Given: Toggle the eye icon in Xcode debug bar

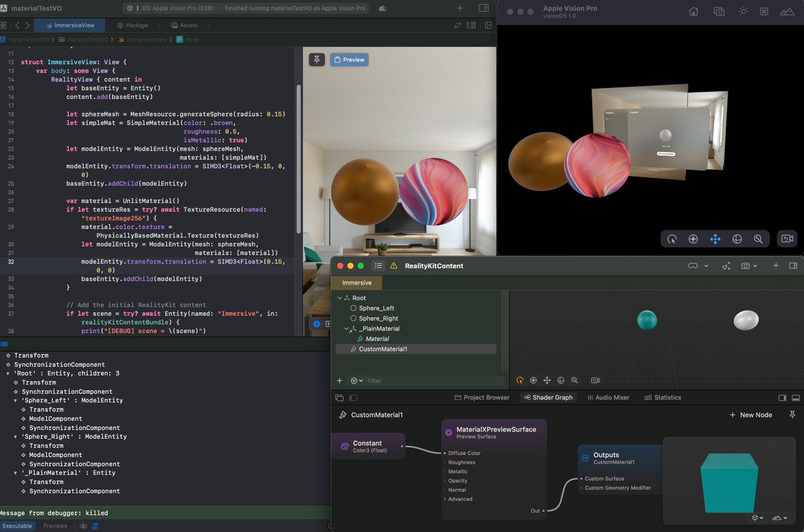Looking at the screenshot, I should 83,526.
